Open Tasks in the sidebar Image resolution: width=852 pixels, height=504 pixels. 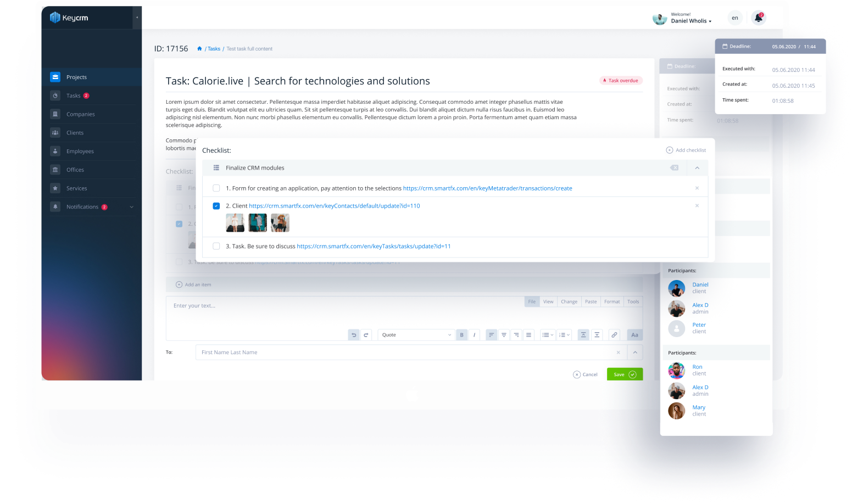click(x=92, y=96)
